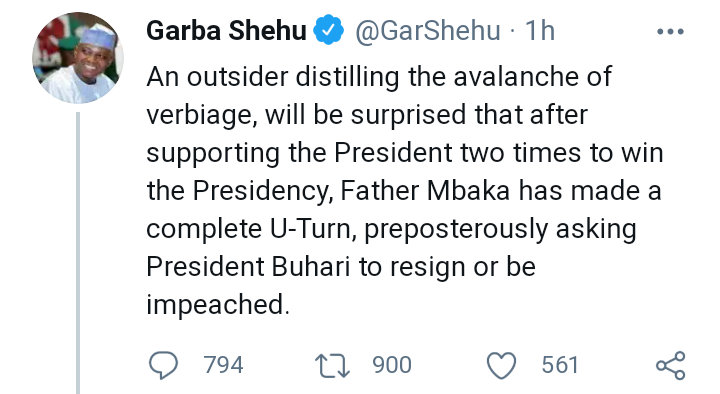
Task: Open Garba Shehu's profile picture
Action: pos(78,58)
